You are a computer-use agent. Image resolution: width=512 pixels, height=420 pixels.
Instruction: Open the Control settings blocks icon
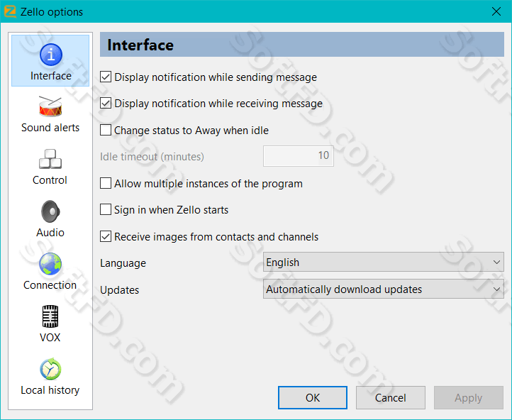tap(50, 159)
